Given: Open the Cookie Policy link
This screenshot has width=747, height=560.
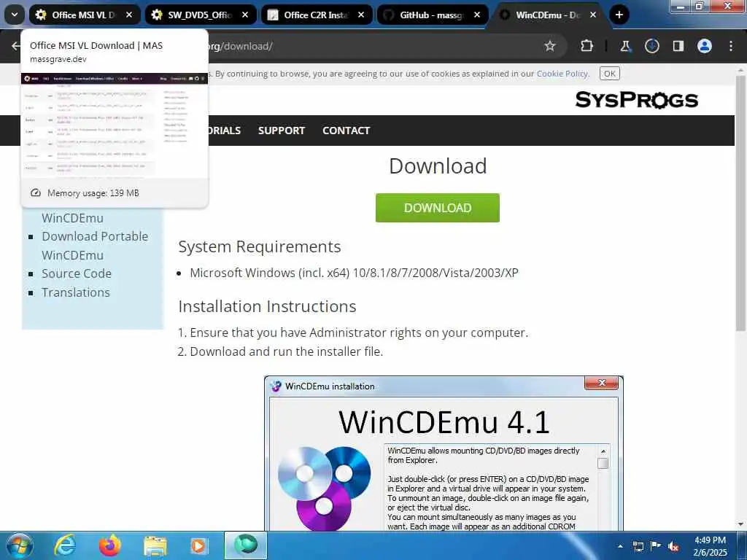Looking at the screenshot, I should click(x=562, y=74).
